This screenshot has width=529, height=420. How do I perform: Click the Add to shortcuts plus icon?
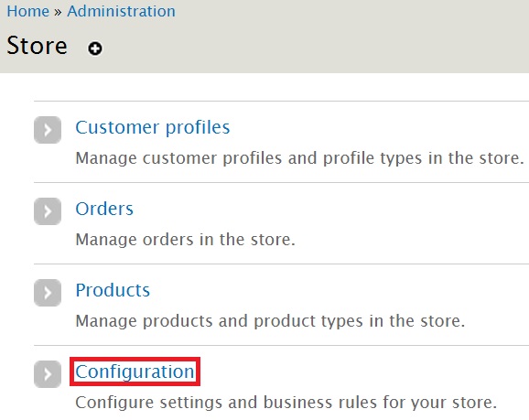click(x=95, y=48)
